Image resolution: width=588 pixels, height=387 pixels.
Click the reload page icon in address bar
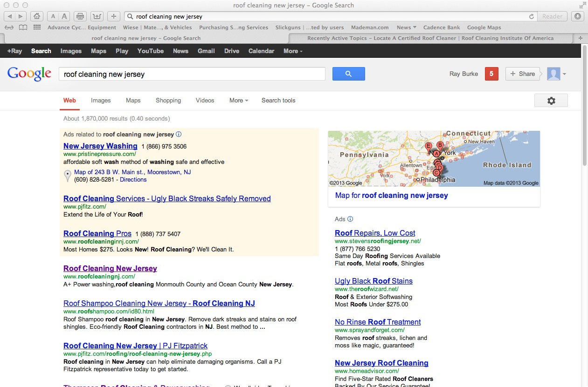(531, 16)
